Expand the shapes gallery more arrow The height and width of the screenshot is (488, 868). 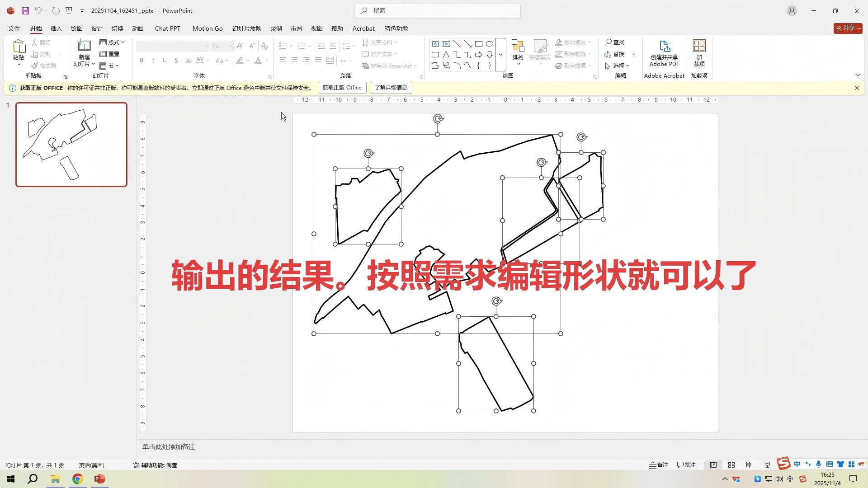(500, 55)
